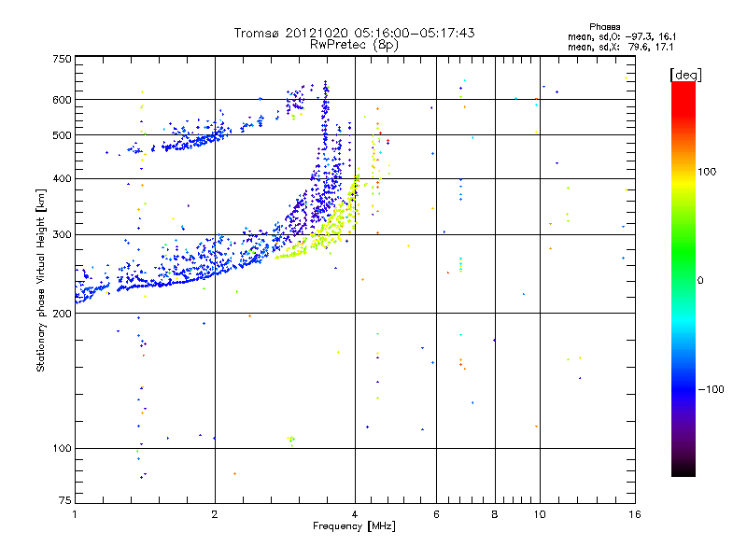
Task: Click the 'Frequency [MHz]' axis label
Action: click(x=354, y=526)
